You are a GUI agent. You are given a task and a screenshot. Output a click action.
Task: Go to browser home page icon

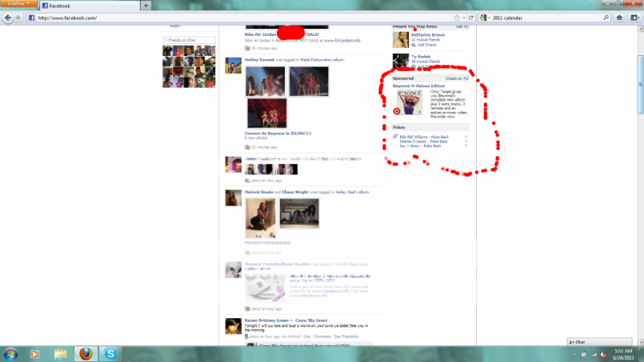[621, 18]
